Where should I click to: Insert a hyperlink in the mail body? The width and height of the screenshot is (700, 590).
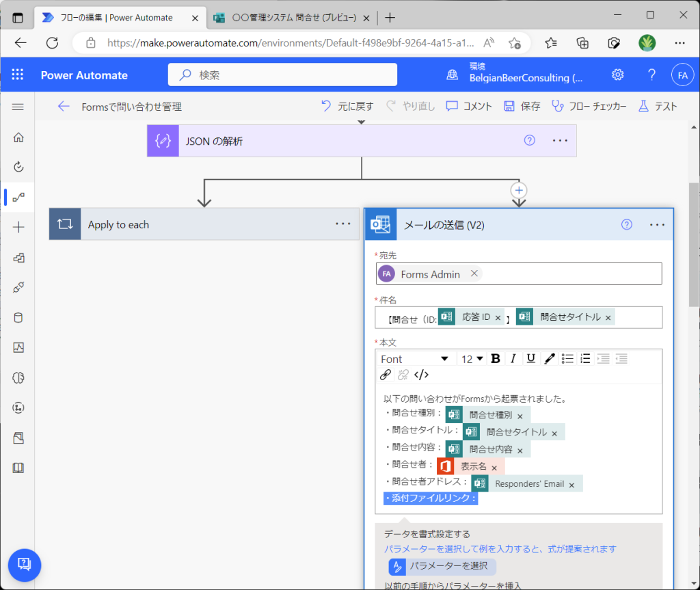(x=386, y=375)
